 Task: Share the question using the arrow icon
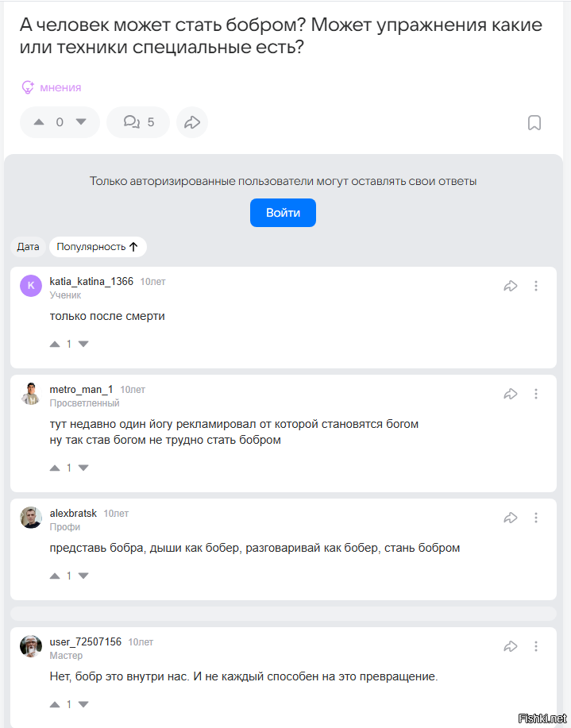[192, 122]
